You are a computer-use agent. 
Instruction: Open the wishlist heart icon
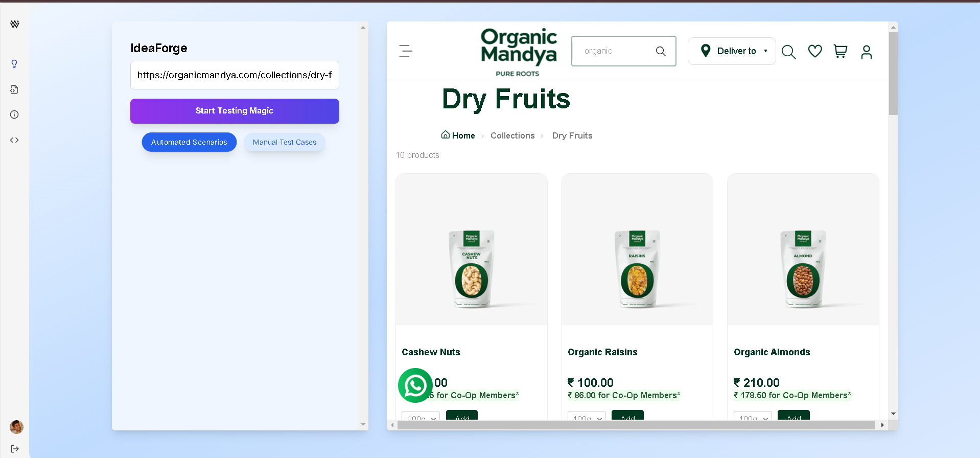click(x=815, y=51)
